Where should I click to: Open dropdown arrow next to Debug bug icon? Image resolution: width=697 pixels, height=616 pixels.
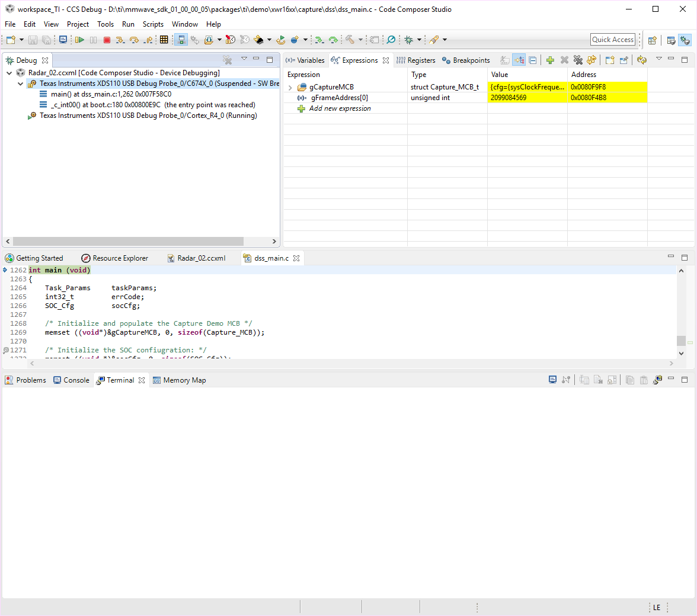[419, 40]
